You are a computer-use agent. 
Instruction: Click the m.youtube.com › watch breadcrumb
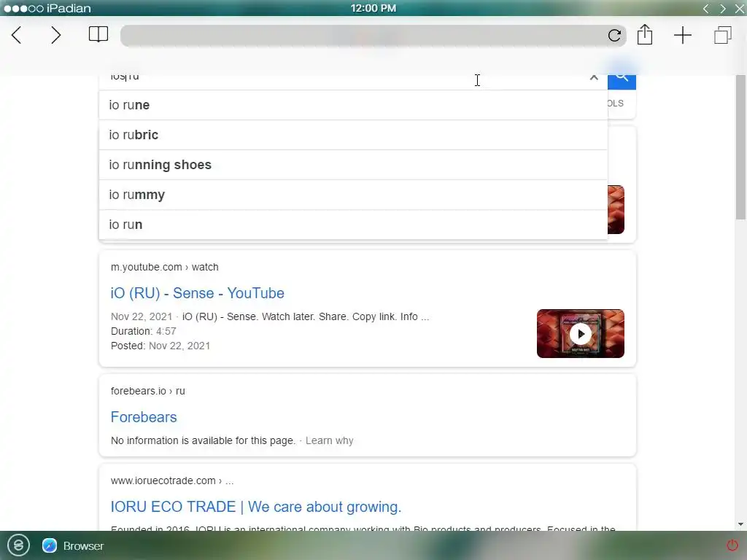(164, 267)
